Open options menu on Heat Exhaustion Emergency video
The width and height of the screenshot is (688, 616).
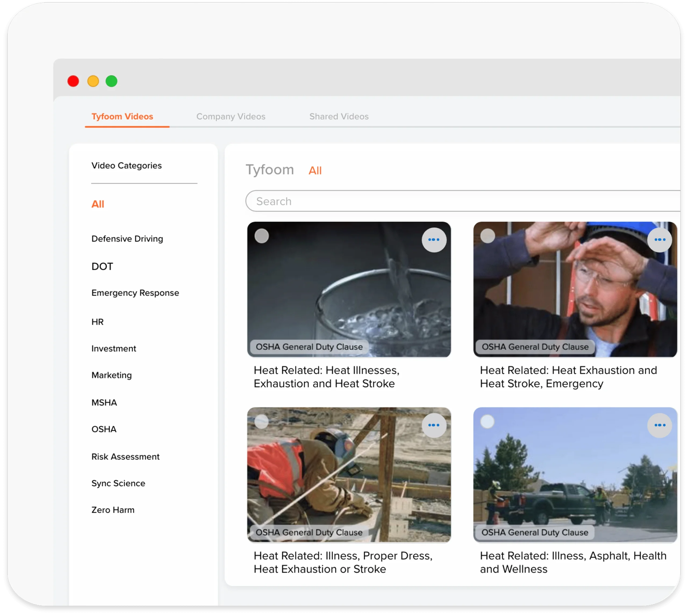coord(660,240)
